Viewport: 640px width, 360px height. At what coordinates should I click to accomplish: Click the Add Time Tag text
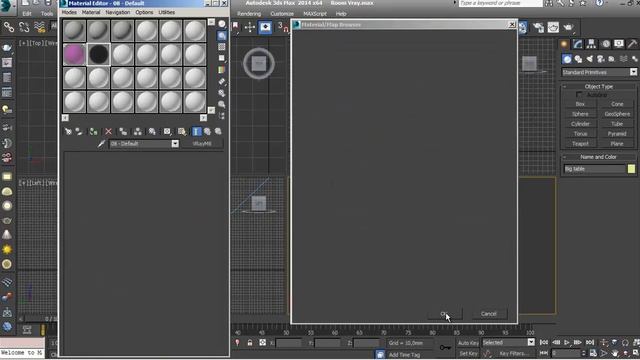coord(404,355)
